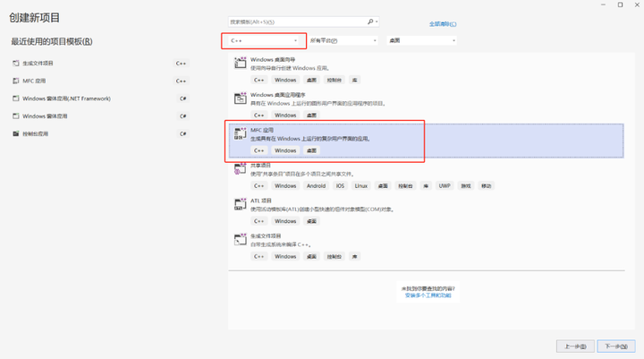
Task: Click the Linux tag on 共享项目
Action: (x=361, y=186)
